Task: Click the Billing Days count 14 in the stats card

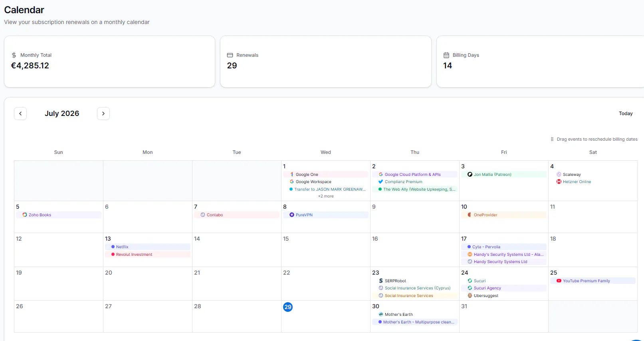Action: (x=448, y=66)
